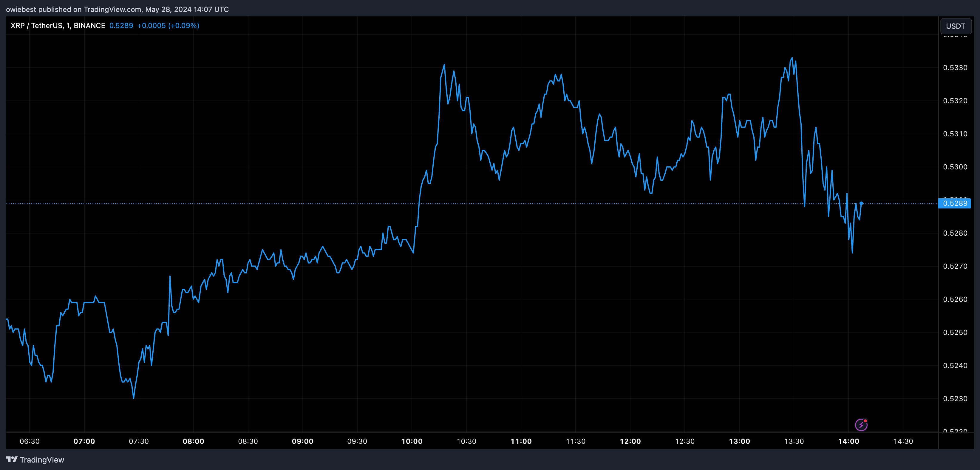Image resolution: width=980 pixels, height=470 pixels.
Task: Click the 13:30 time axis label
Action: click(794, 441)
